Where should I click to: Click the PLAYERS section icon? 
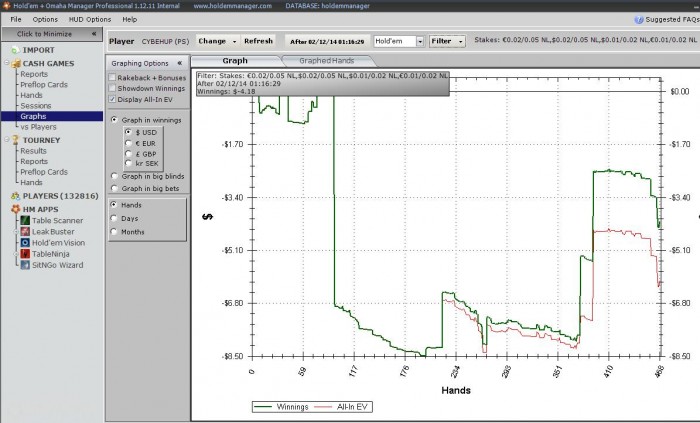pos(16,196)
